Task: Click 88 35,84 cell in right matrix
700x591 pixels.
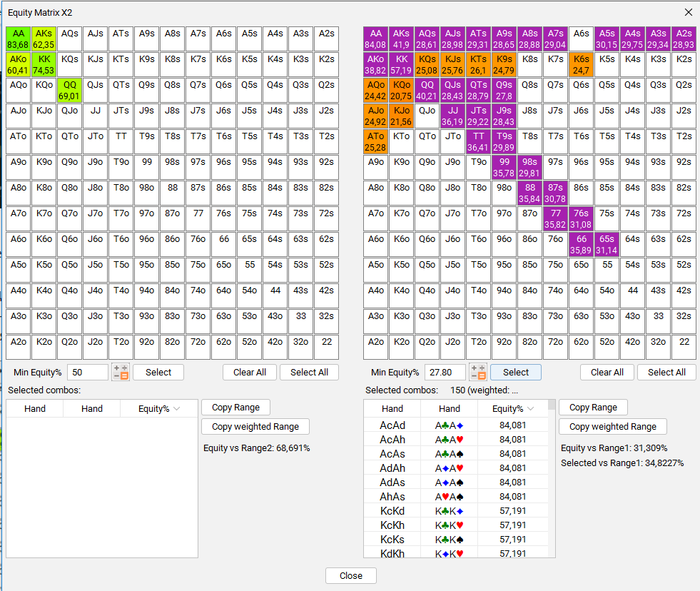Action: coord(530,193)
